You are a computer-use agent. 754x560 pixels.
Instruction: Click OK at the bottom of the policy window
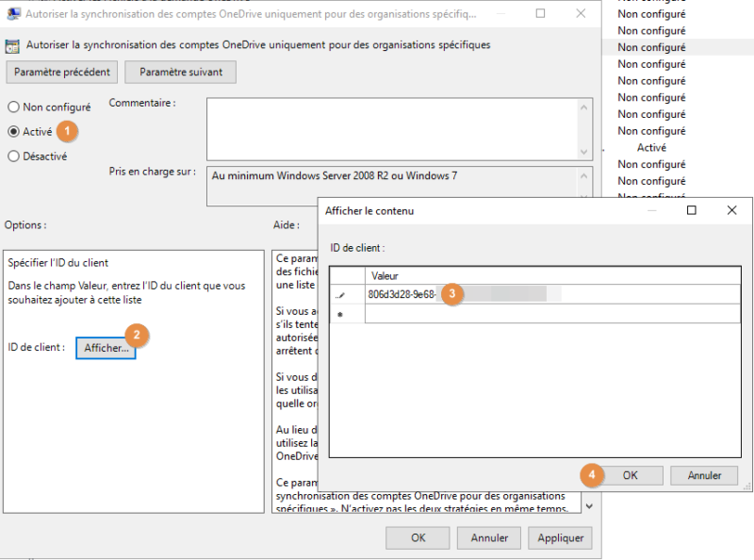418,537
